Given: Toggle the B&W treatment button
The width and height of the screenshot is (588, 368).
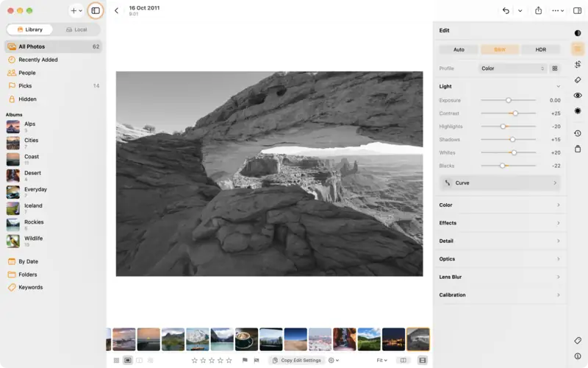Looking at the screenshot, I should [500, 49].
